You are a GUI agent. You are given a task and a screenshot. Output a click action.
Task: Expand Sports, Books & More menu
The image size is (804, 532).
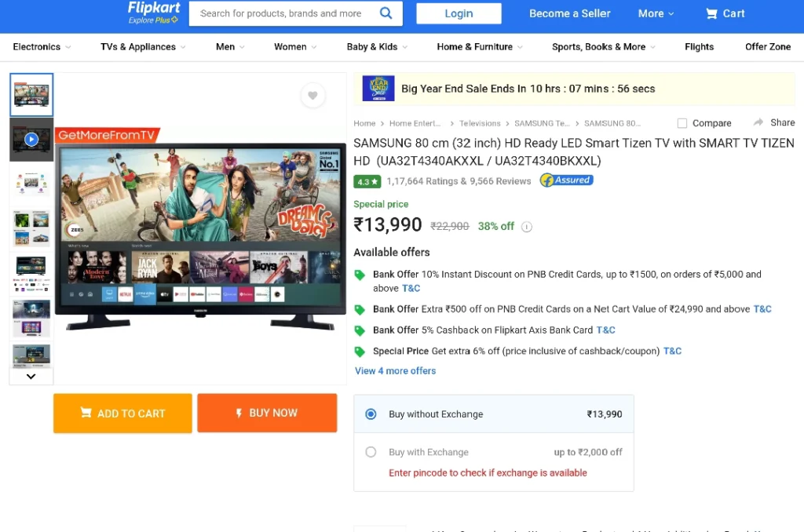tap(604, 46)
